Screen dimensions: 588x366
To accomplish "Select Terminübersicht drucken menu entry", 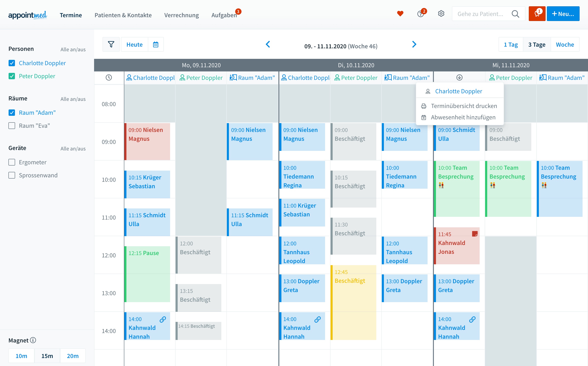I will click(464, 106).
